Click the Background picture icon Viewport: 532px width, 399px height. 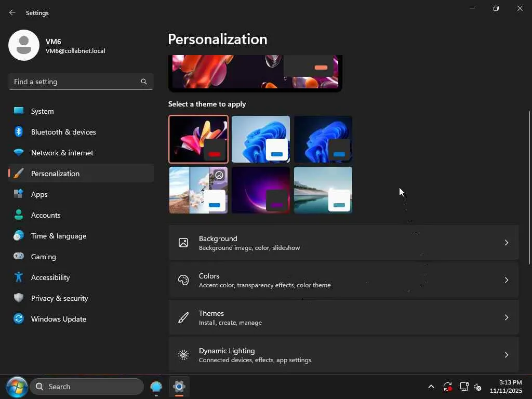183,243
